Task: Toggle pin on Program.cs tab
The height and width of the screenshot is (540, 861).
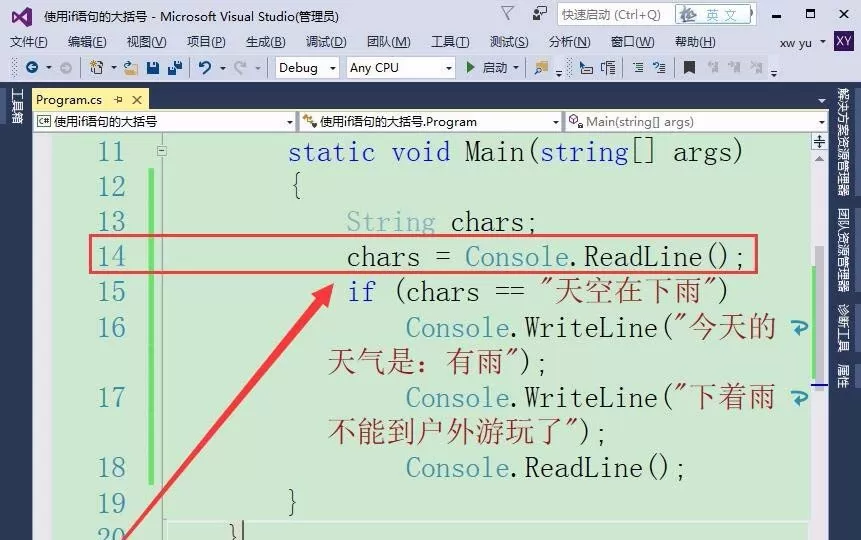Action: click(x=118, y=99)
